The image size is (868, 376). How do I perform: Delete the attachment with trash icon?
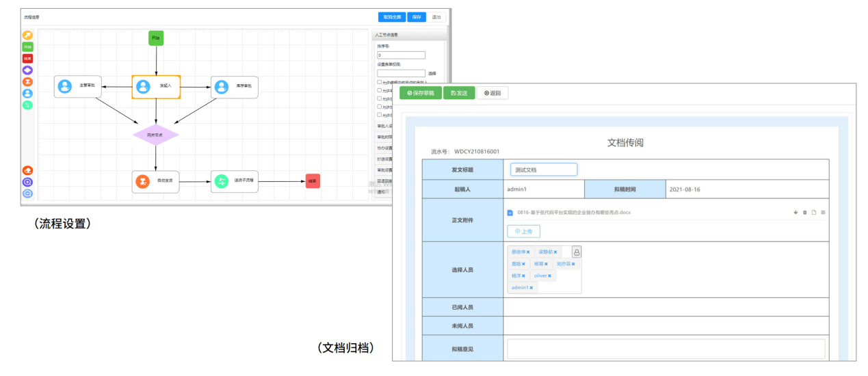click(x=805, y=213)
